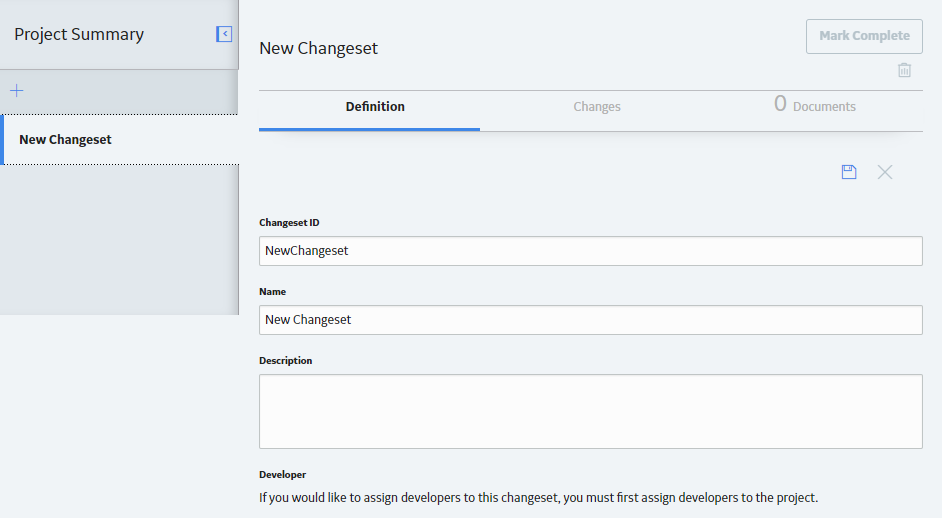Delete changeset using the trash icon

(x=904, y=70)
